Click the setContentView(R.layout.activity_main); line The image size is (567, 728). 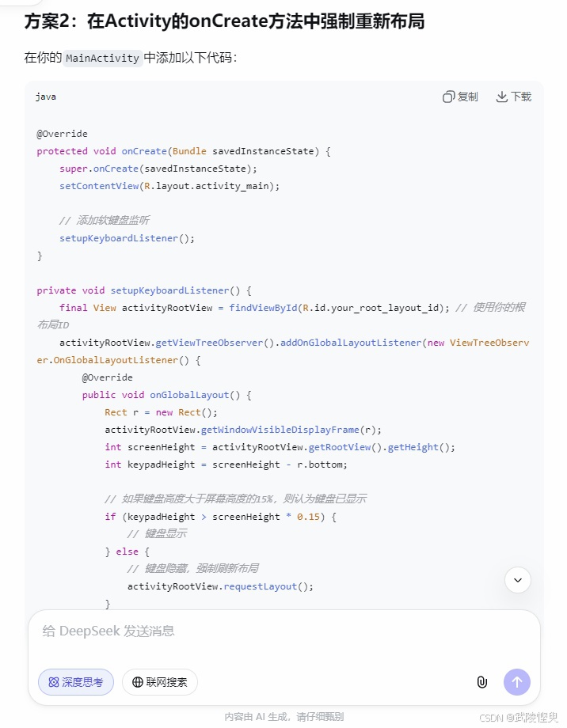169,186
